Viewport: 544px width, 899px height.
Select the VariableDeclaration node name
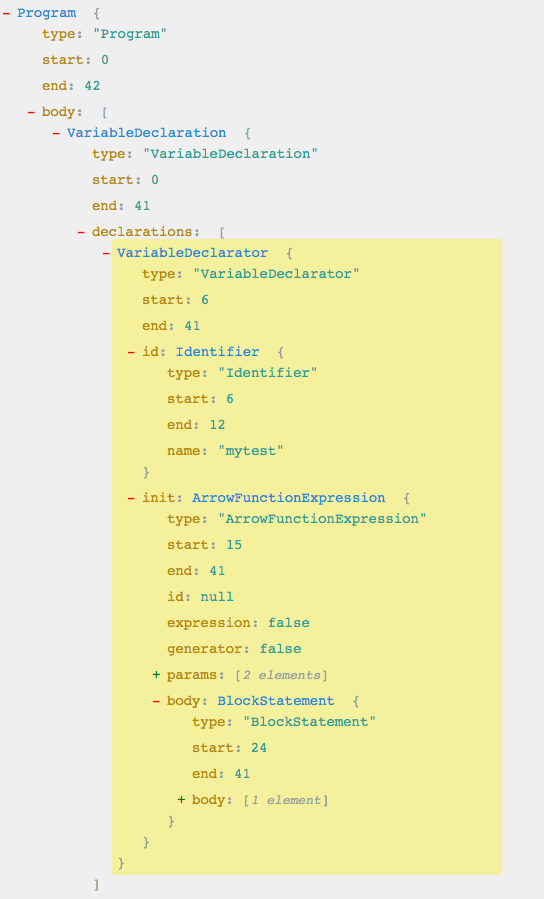pyautogui.click(x=146, y=133)
